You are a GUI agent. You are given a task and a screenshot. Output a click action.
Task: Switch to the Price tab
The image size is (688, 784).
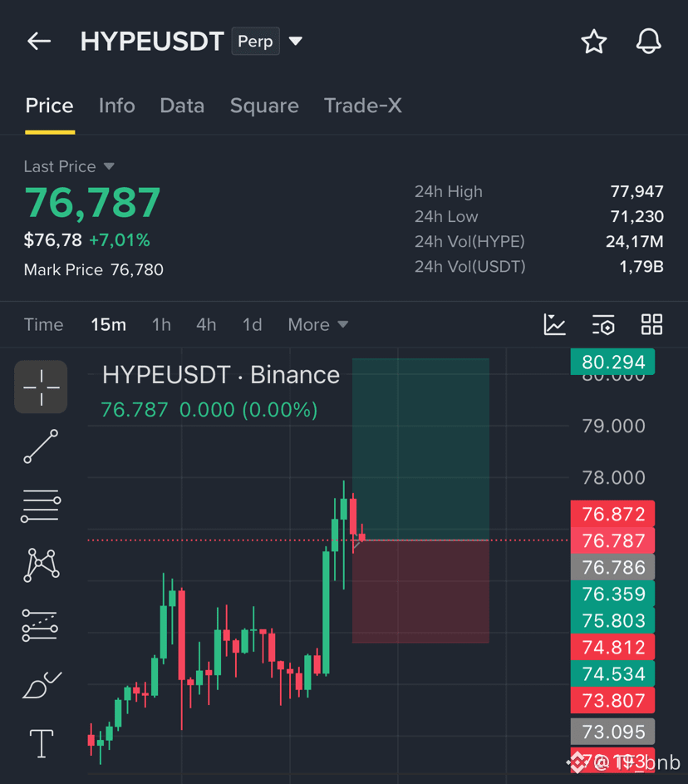[x=50, y=106]
